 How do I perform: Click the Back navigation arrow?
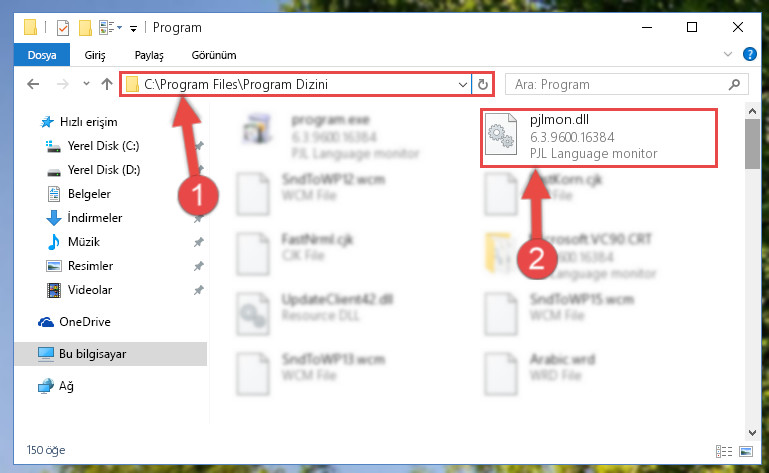click(x=33, y=84)
